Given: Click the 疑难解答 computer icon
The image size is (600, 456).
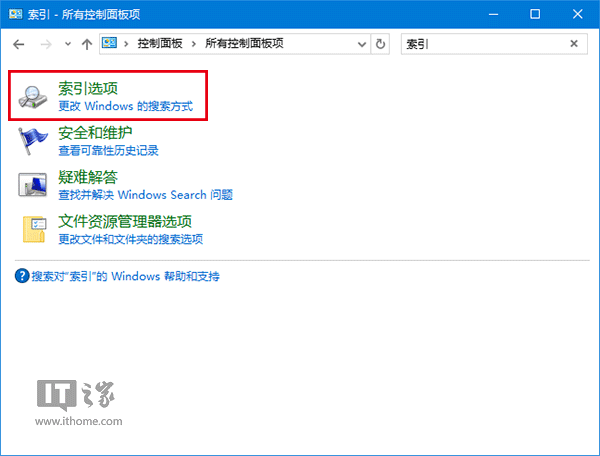Looking at the screenshot, I should coord(34,185).
